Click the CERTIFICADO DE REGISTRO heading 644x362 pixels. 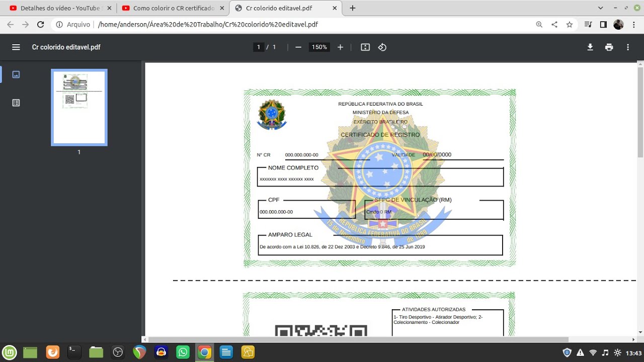click(x=380, y=135)
